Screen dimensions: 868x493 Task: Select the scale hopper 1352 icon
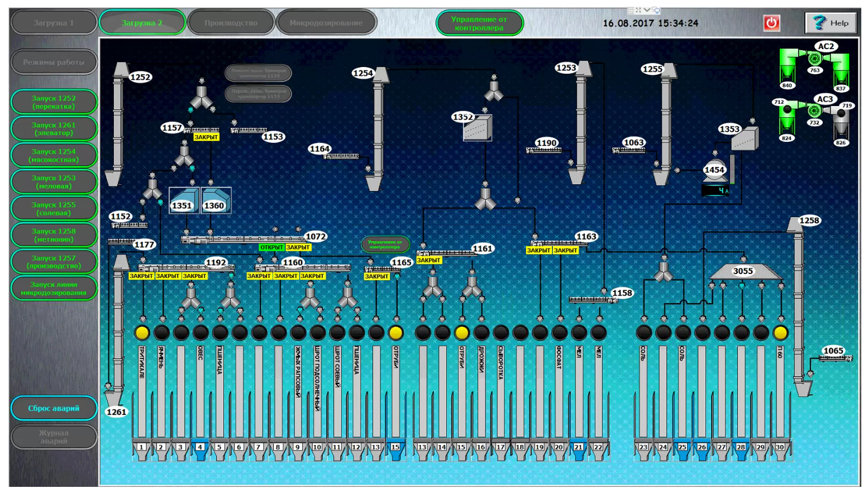click(x=478, y=128)
